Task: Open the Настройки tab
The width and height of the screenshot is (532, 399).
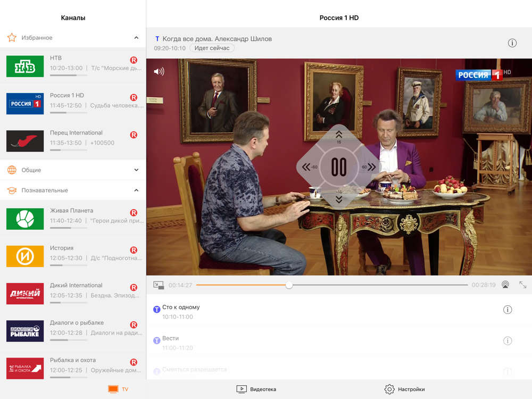Action: point(404,389)
